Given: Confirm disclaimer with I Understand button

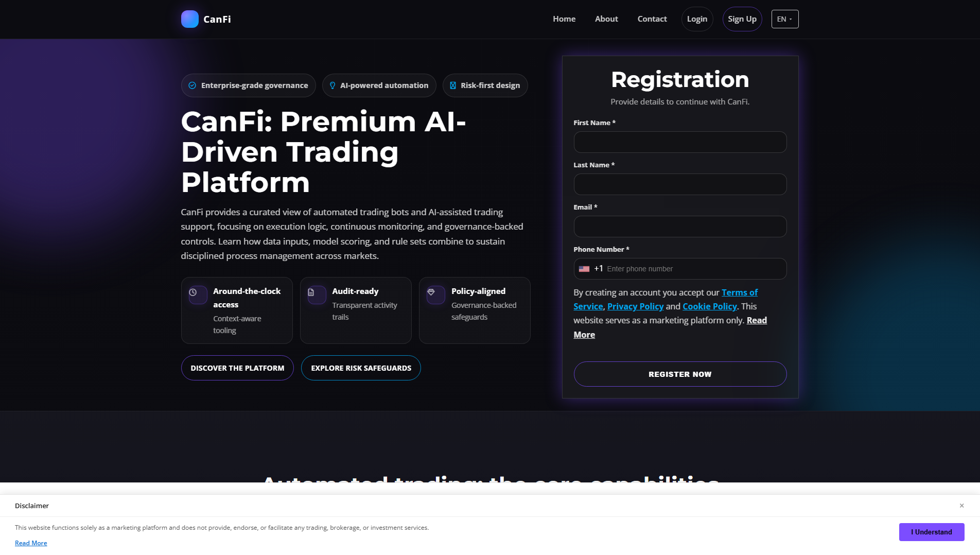Looking at the screenshot, I should tap(932, 532).
